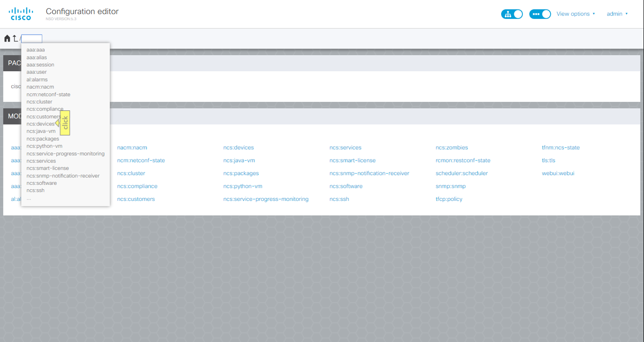Screen dimensions: 644x342
Task: Open ncm:netconf-state link in Modules panel
Action: [x=141, y=160]
